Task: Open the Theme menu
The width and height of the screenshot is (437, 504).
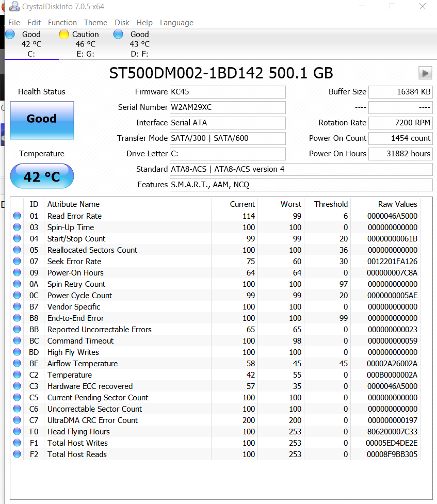Action: [95, 23]
